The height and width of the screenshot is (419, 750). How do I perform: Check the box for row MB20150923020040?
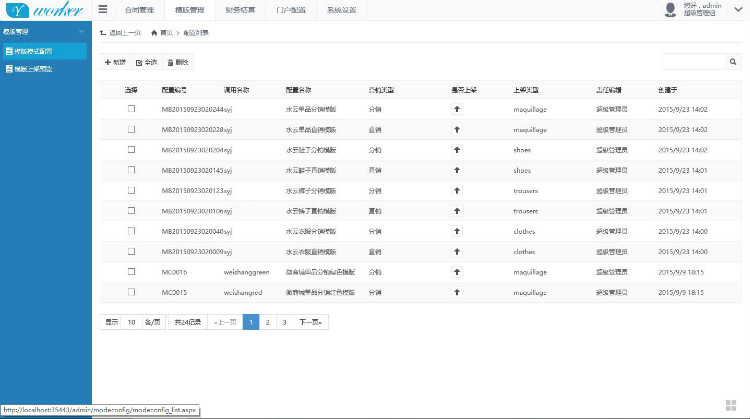pos(132,231)
